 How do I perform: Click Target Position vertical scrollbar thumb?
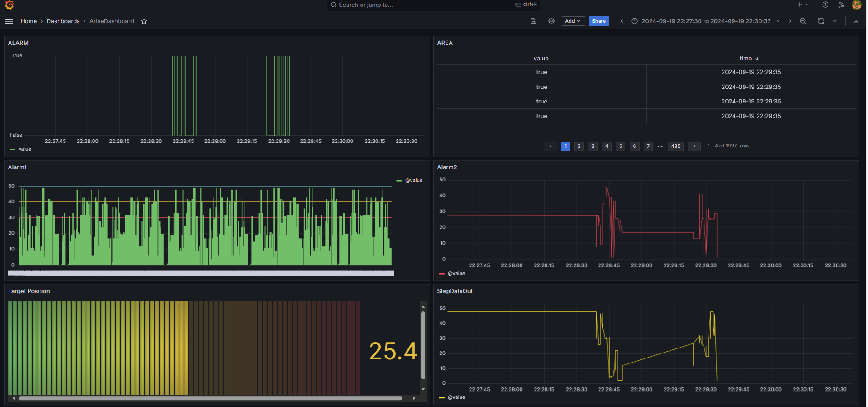(x=423, y=345)
